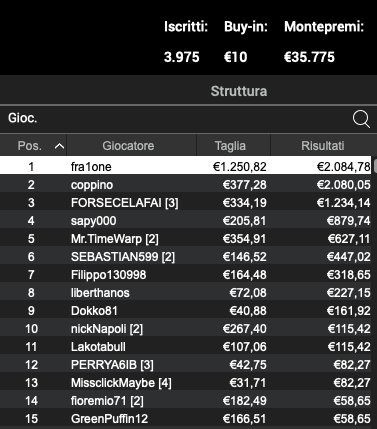
Task: Click the magnifying glass search icon
Action: point(361,119)
